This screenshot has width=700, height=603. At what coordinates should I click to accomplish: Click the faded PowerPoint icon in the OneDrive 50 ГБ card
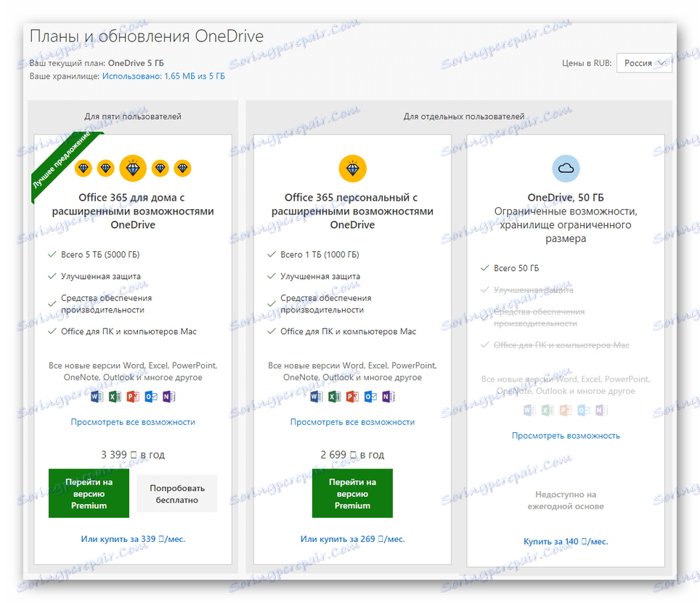(566, 410)
